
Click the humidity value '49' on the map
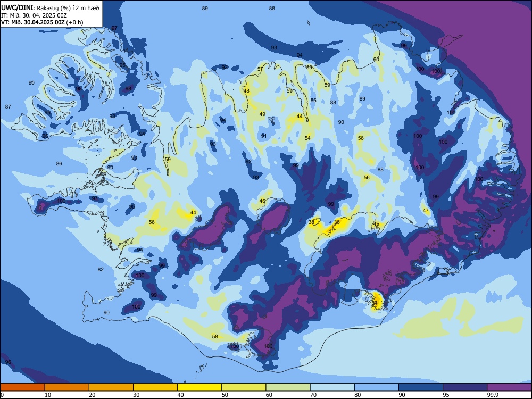point(262,114)
